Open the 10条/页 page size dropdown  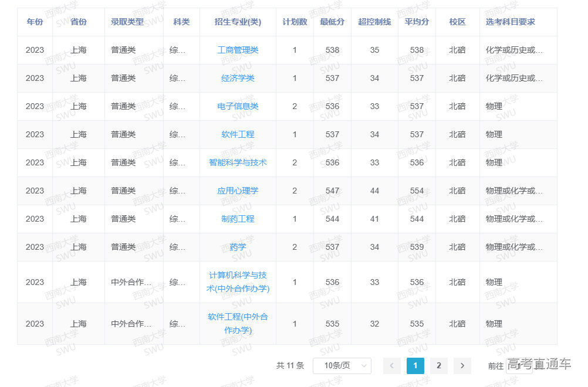coord(342,366)
